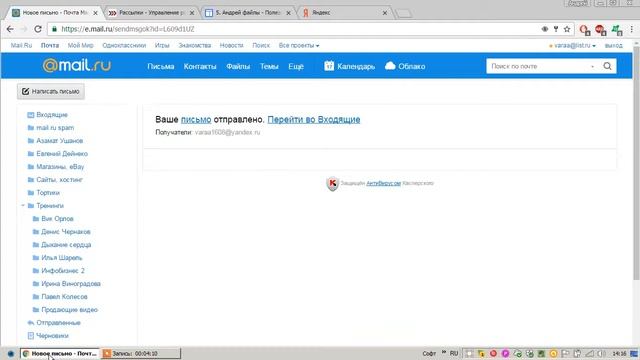Open the Мой Мир portal link
This screenshot has width=640, height=360.
[x=80, y=45]
